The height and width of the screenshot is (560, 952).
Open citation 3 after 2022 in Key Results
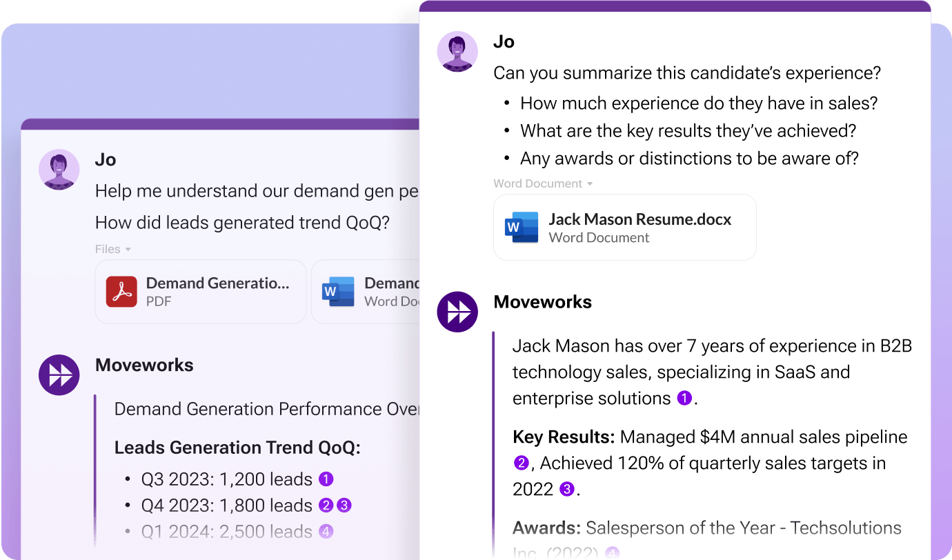point(567,489)
